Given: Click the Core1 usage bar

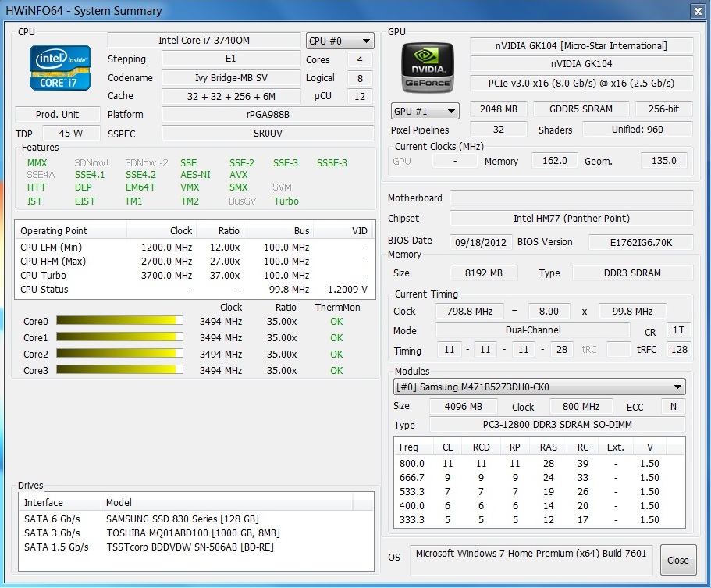Looking at the screenshot, I should click(119, 337).
